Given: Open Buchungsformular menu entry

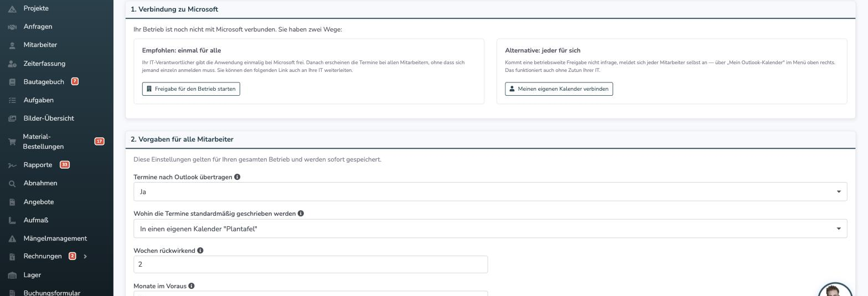Looking at the screenshot, I should pos(51,293).
